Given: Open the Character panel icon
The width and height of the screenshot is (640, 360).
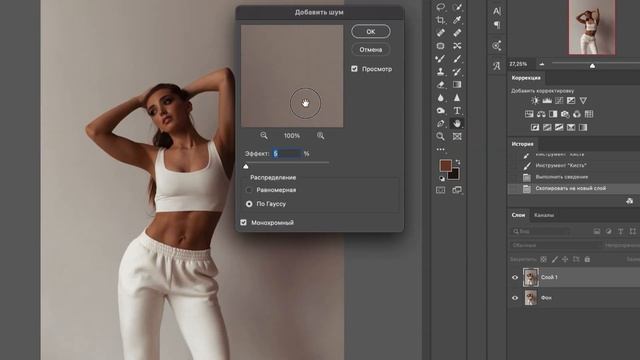Looking at the screenshot, I should [497, 11].
